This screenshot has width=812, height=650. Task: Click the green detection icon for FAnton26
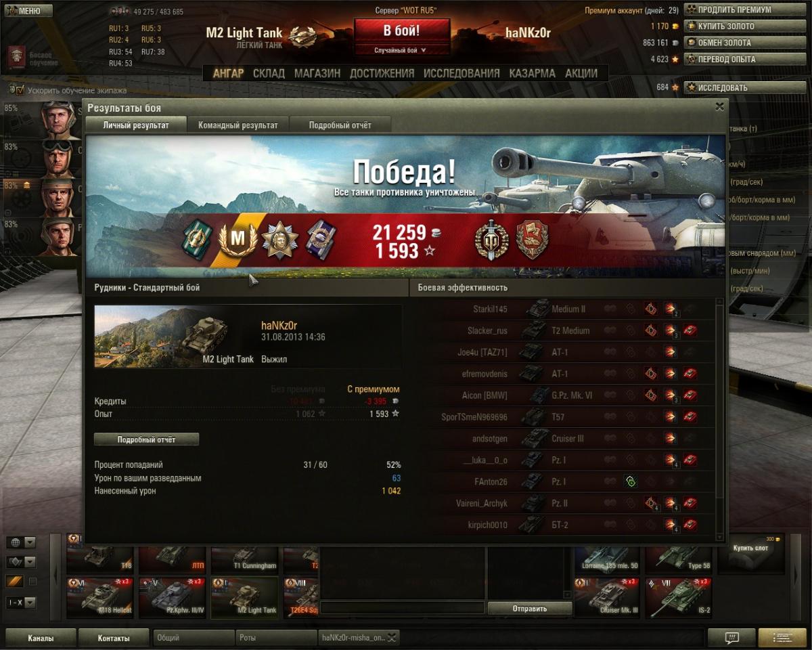[x=631, y=481]
